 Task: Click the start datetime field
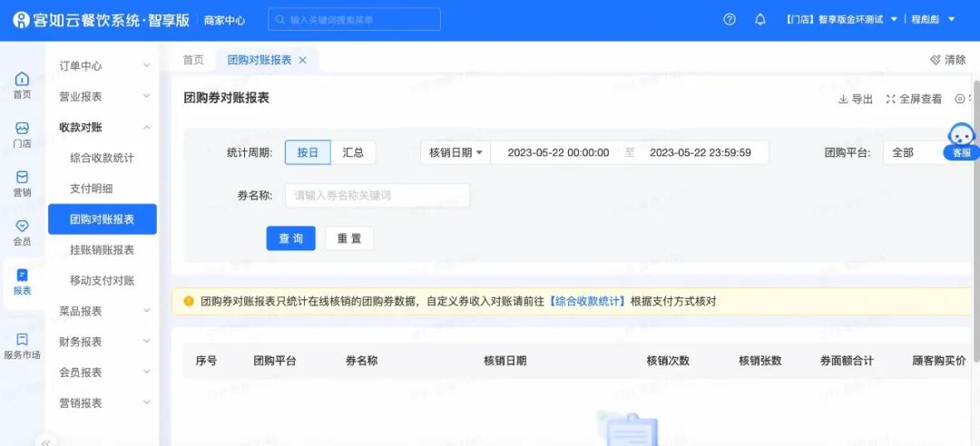[558, 152]
